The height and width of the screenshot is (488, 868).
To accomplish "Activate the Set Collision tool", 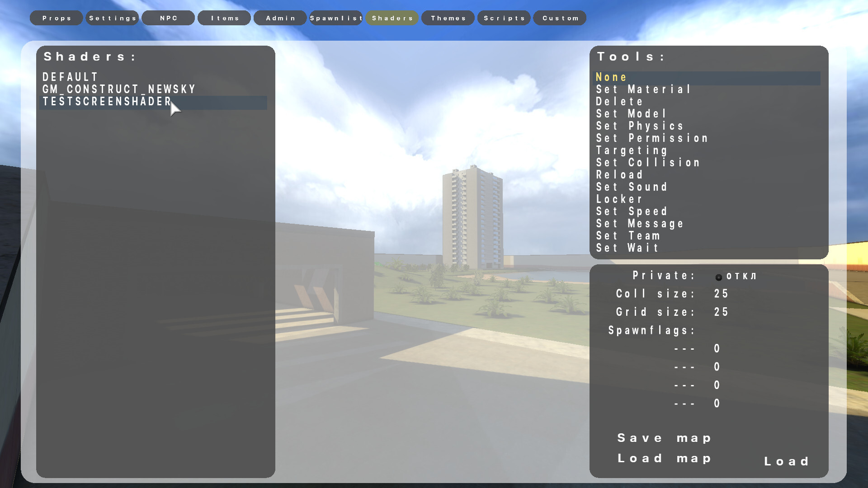I will pos(648,163).
